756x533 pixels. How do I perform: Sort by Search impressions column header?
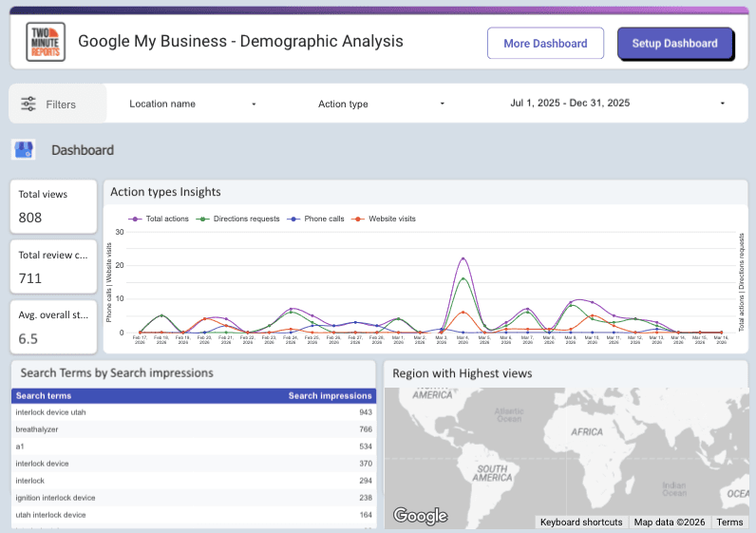330,395
